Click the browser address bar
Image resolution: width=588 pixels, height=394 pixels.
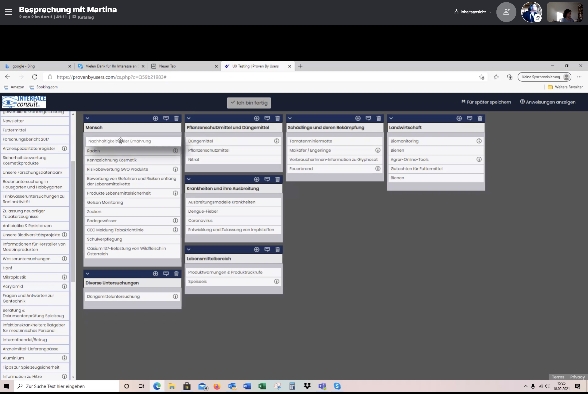[262, 77]
